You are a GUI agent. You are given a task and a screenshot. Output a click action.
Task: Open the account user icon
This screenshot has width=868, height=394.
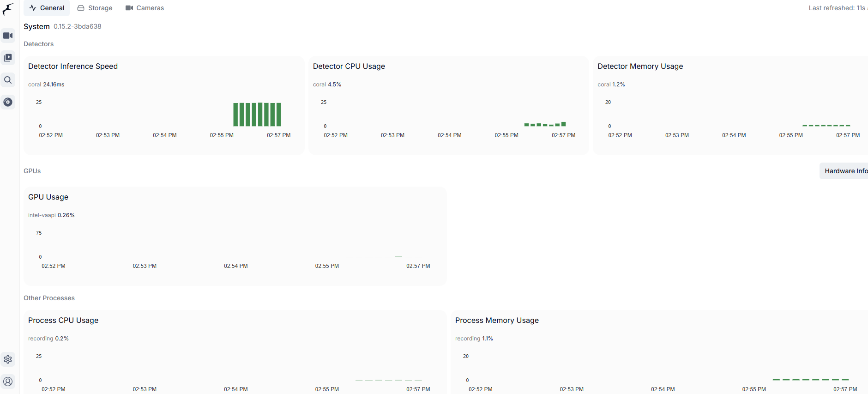tap(8, 382)
